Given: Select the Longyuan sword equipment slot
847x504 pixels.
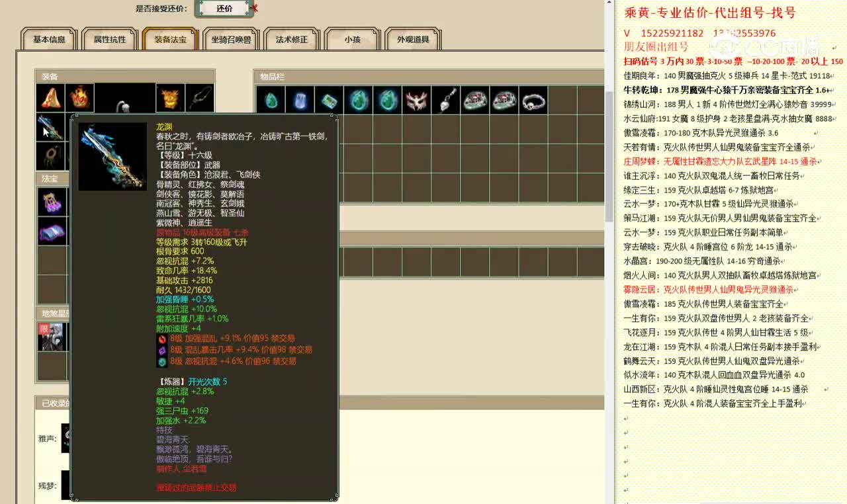Looking at the screenshot, I should click(50, 127).
